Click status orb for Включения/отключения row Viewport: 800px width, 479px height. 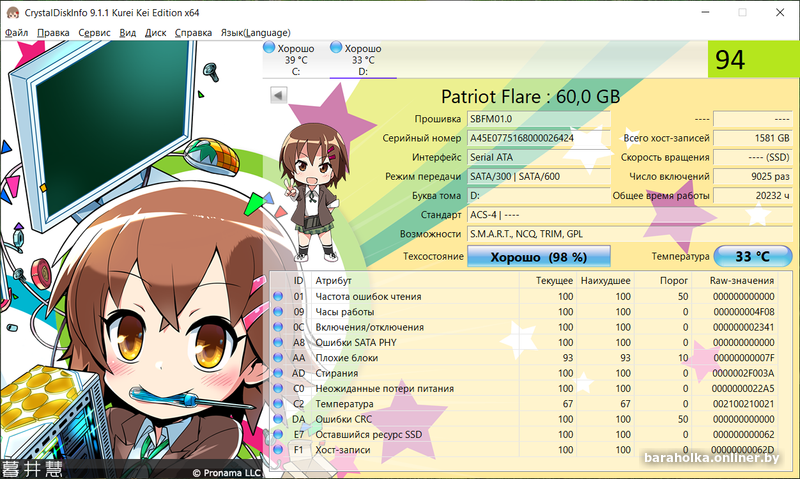(x=278, y=327)
